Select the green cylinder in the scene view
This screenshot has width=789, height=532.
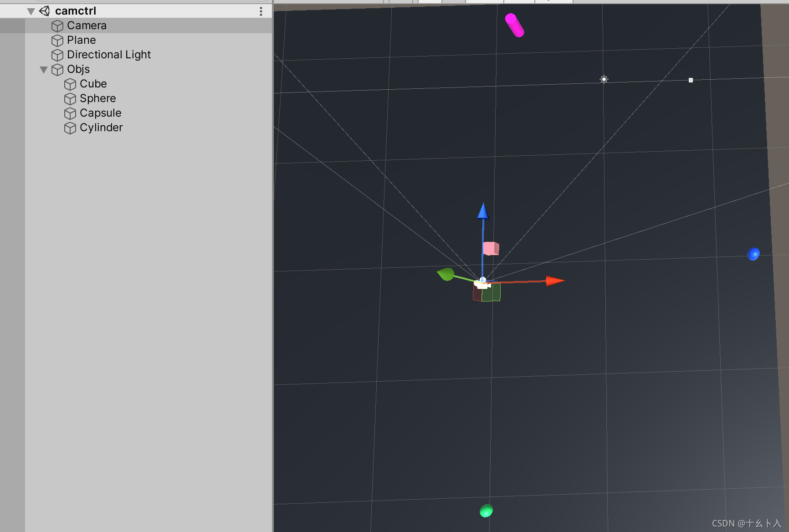click(486, 511)
